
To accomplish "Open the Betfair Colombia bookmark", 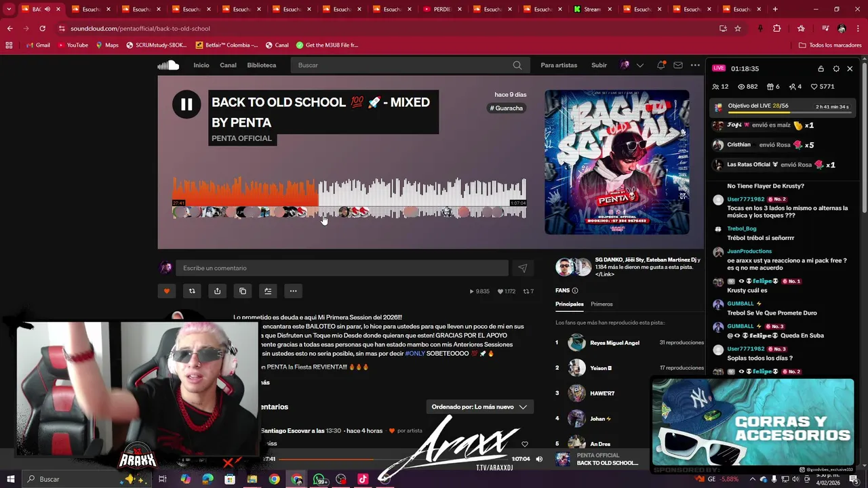I will (226, 45).
